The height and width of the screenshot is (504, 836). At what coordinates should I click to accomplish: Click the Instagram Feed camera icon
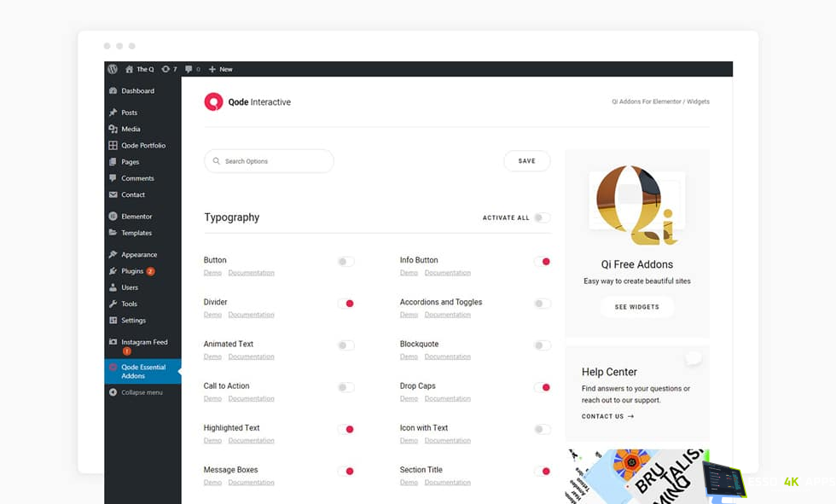click(x=113, y=342)
